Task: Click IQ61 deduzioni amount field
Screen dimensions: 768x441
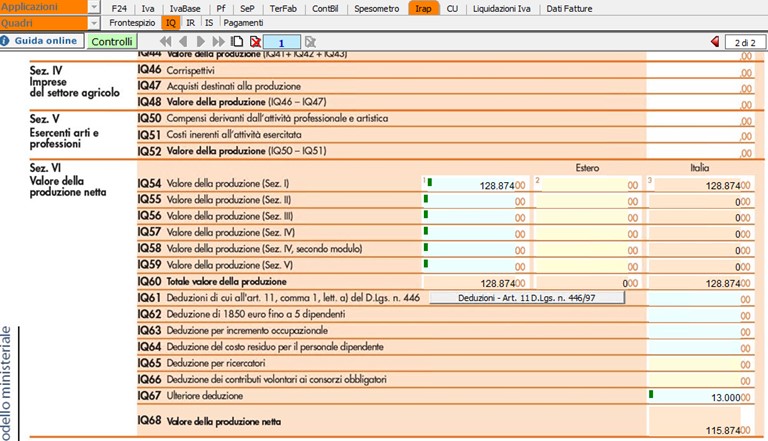Action: pyautogui.click(x=701, y=298)
